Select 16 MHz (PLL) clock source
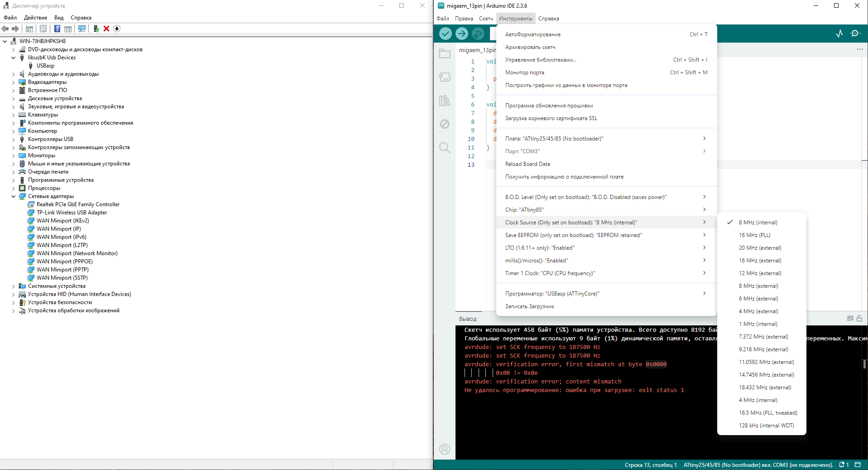This screenshot has width=868, height=470. [x=754, y=235]
